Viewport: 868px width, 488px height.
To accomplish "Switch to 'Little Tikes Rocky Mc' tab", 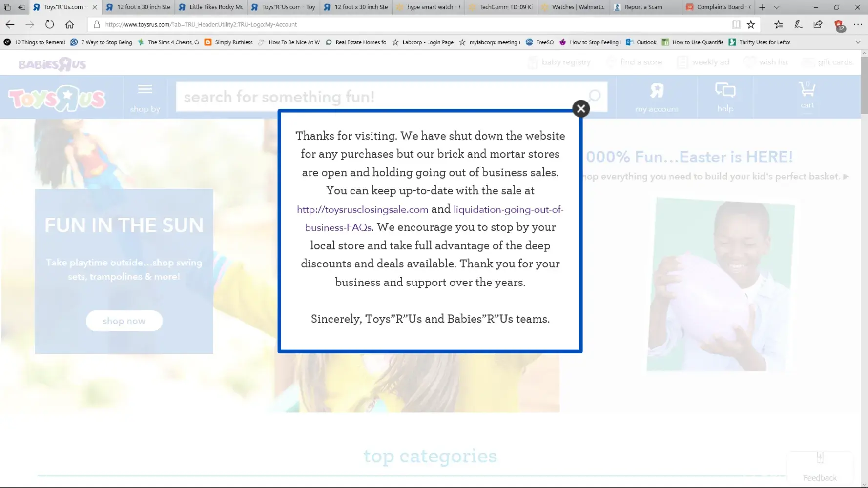I will (x=211, y=7).
